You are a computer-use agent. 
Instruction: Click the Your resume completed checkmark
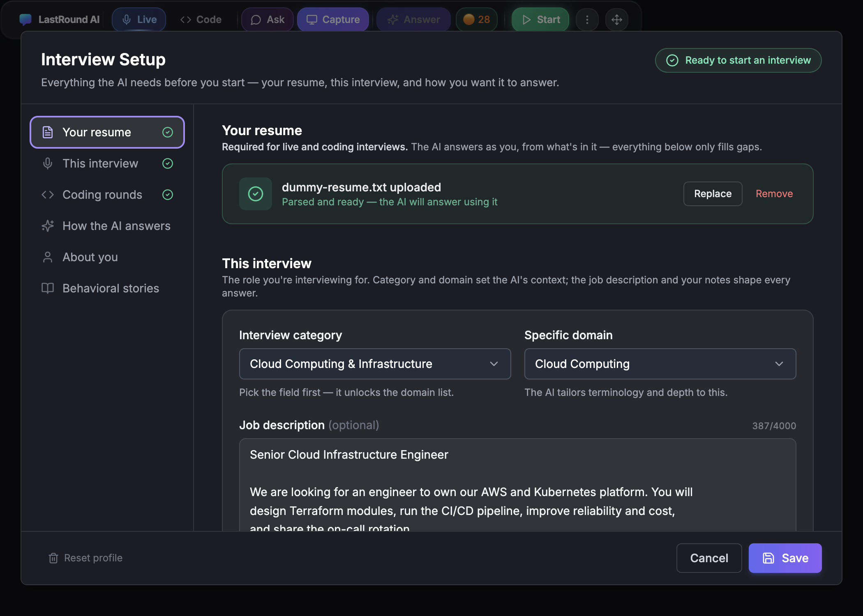(168, 132)
